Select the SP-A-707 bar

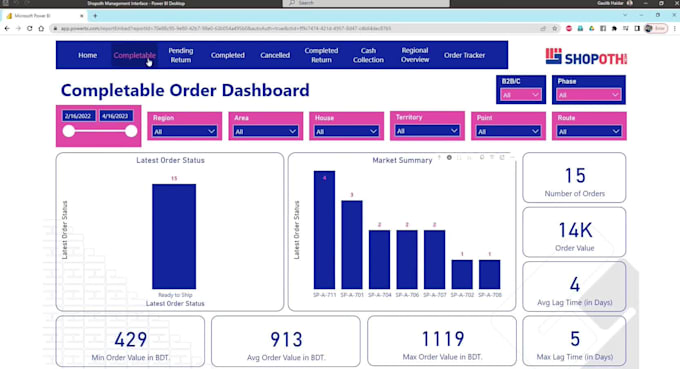tap(435, 259)
